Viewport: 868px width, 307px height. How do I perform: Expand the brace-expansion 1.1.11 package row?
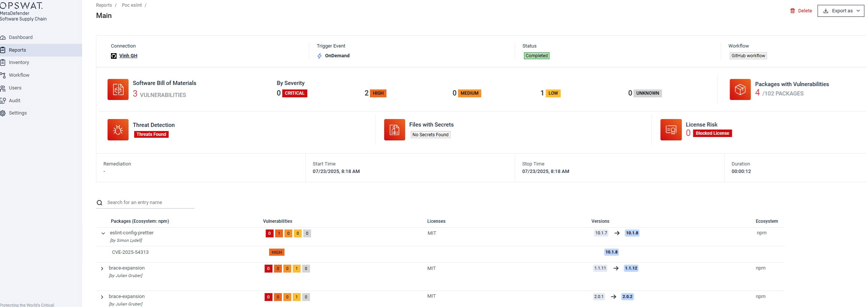coord(102,268)
